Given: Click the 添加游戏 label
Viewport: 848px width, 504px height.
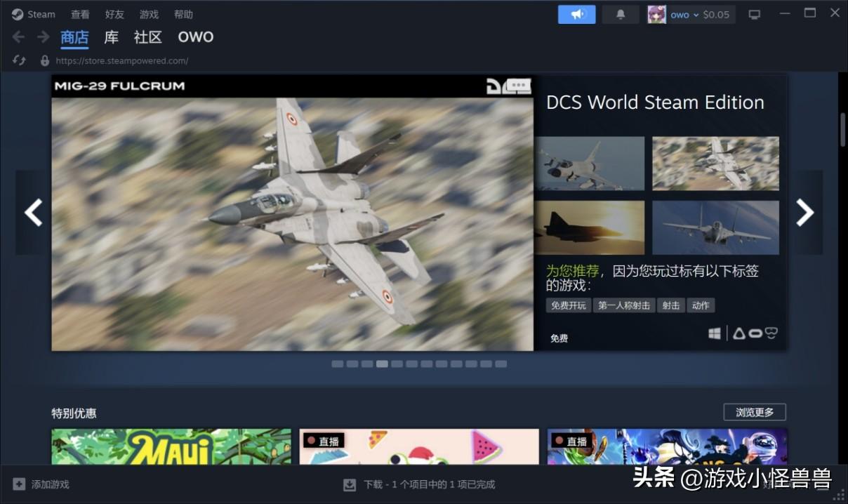Looking at the screenshot, I should (51, 484).
